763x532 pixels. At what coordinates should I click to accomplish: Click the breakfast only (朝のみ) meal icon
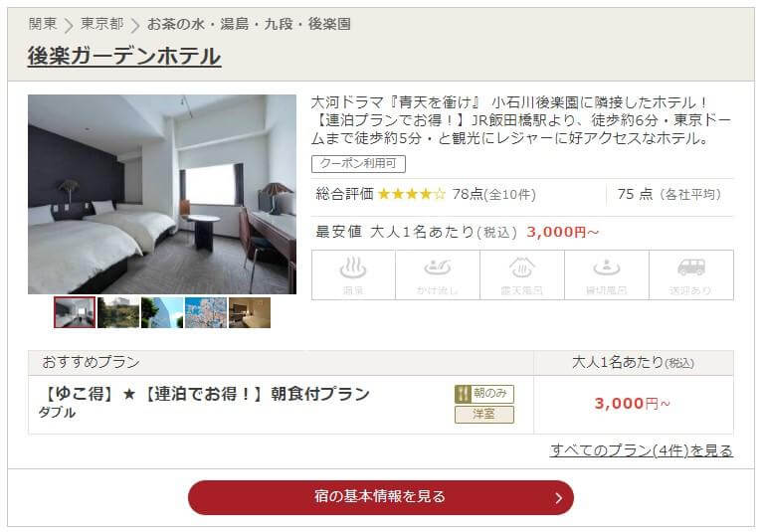pos(484,394)
